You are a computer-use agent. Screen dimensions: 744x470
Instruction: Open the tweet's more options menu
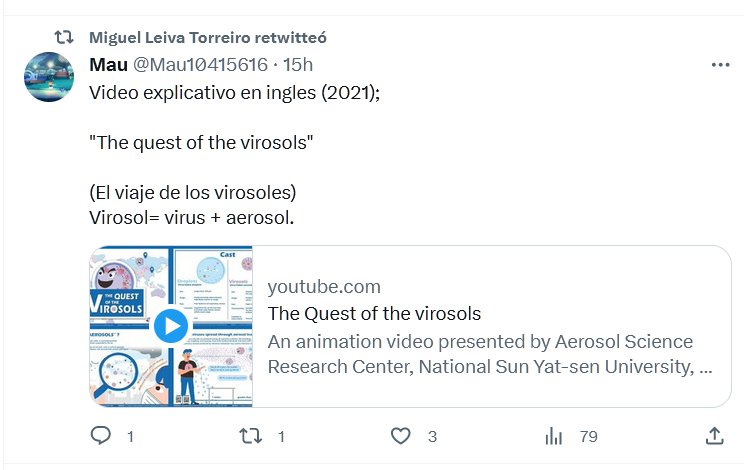(x=720, y=65)
